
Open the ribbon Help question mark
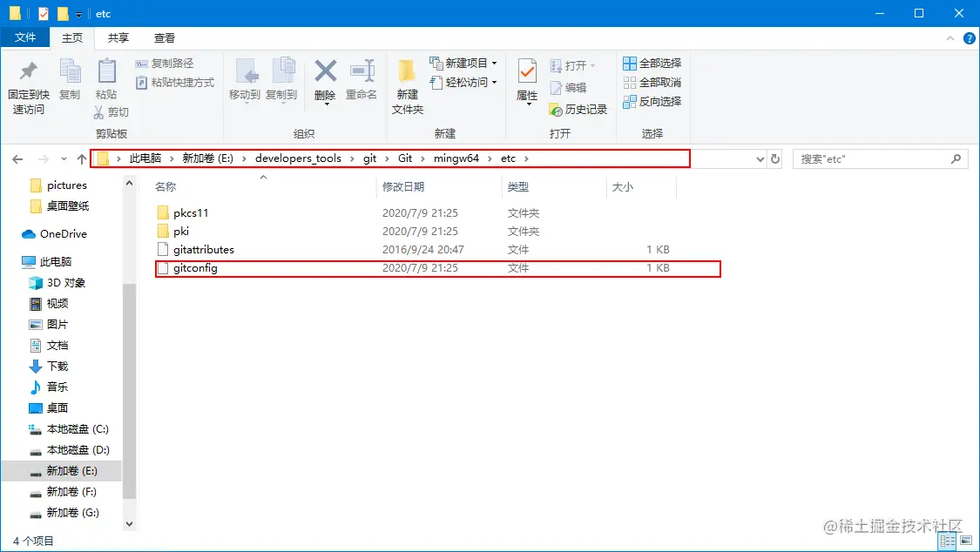pyautogui.click(x=970, y=38)
